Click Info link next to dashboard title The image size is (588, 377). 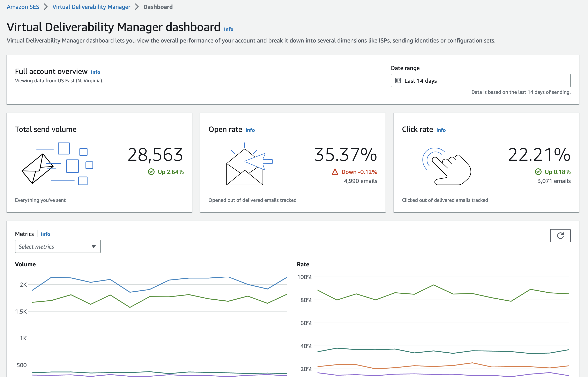[x=228, y=29]
